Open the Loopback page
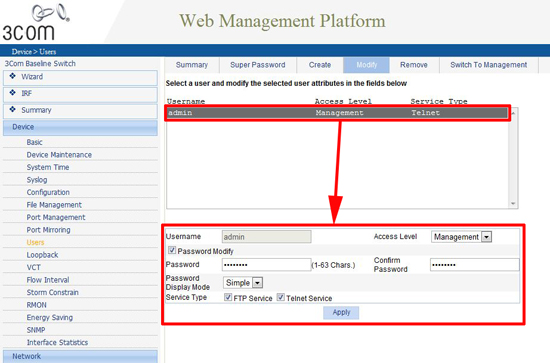Screen dimensions: 550x363 click(42, 255)
